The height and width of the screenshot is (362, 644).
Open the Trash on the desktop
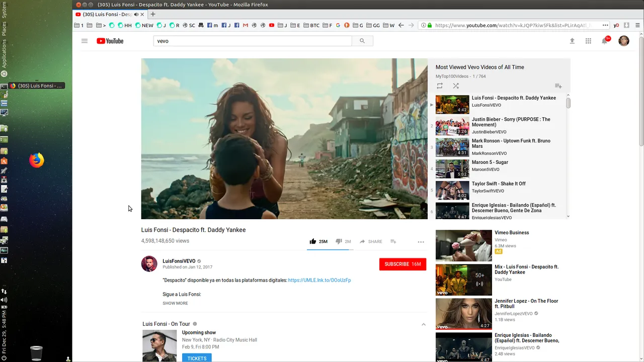pos(36,353)
